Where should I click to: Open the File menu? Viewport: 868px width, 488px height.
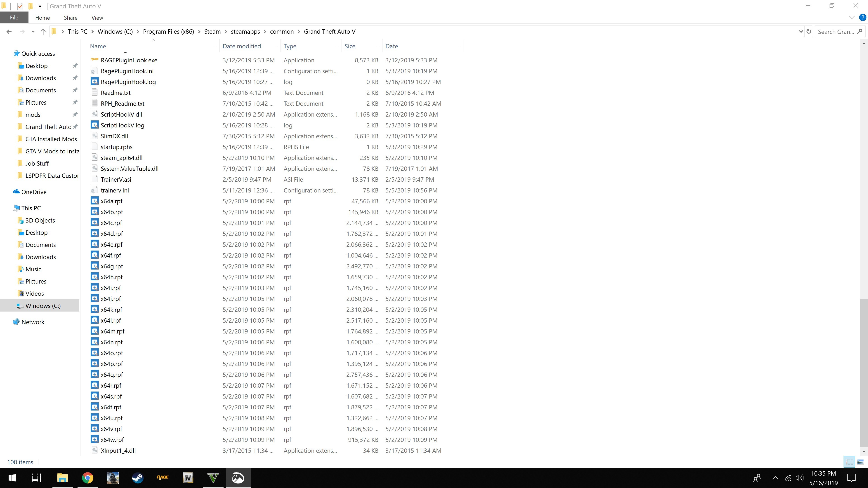[x=14, y=18]
